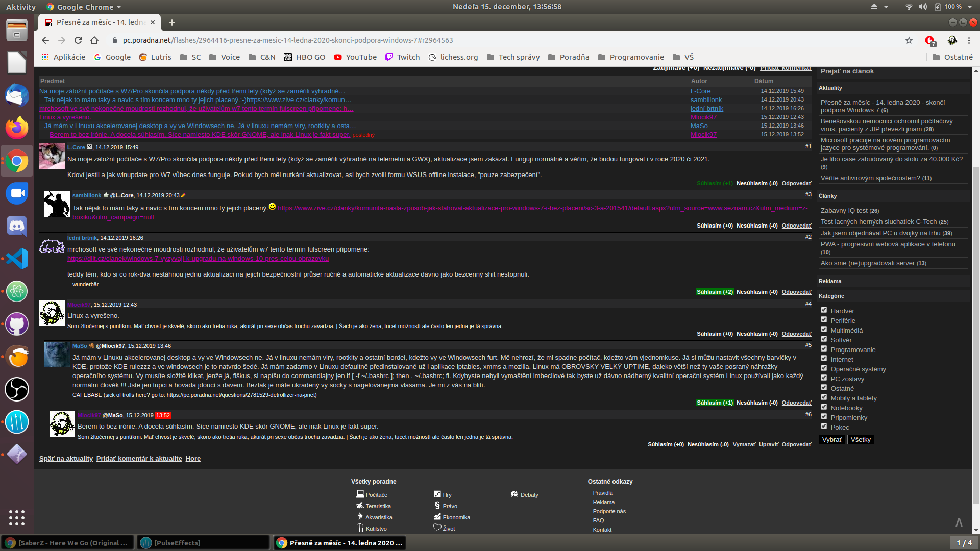Click the Chrome reload page icon

click(x=78, y=40)
